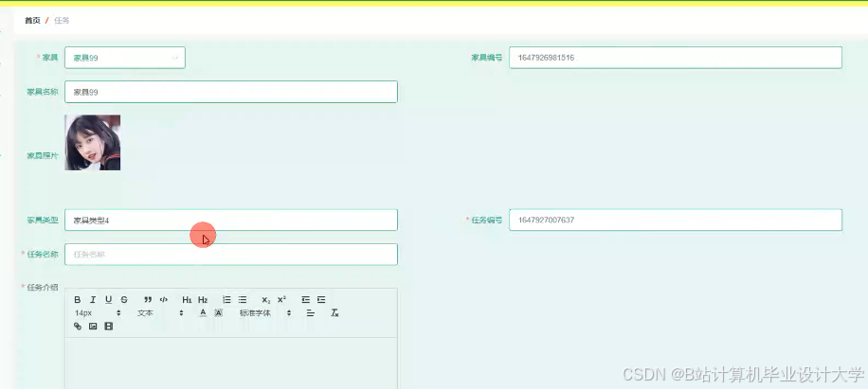The height and width of the screenshot is (389, 868).
Task: Insert a code block in the editor
Action: (163, 299)
